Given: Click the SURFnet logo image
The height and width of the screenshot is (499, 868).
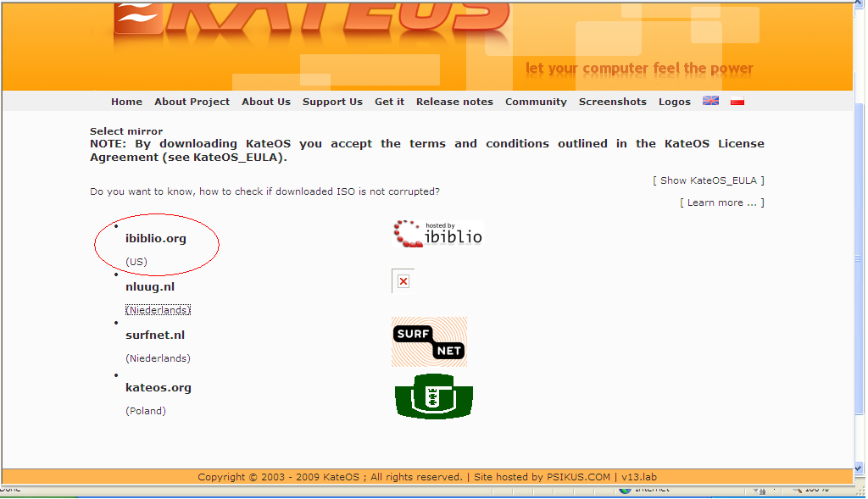Looking at the screenshot, I should coord(429,342).
